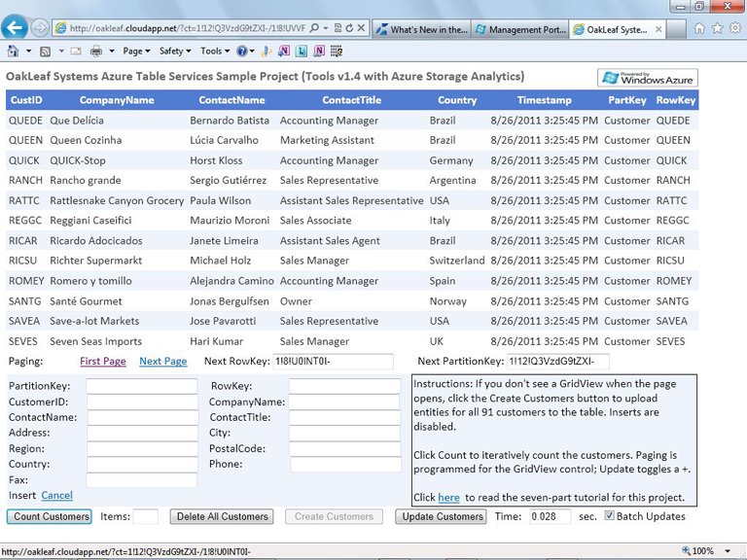Click the Update Customers button
This screenshot has height=560, width=747.
click(x=441, y=516)
